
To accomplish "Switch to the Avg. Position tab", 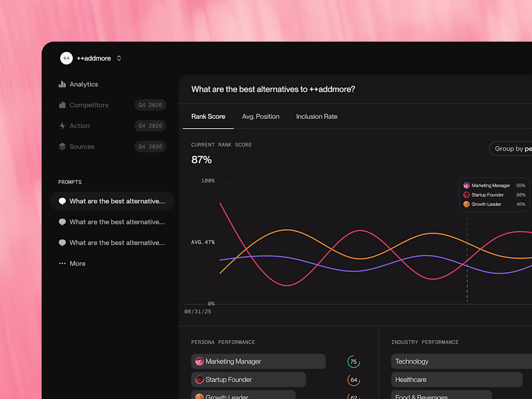I will click(x=261, y=117).
